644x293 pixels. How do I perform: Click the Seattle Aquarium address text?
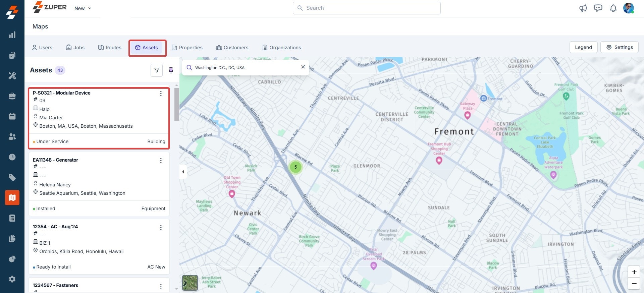click(82, 193)
